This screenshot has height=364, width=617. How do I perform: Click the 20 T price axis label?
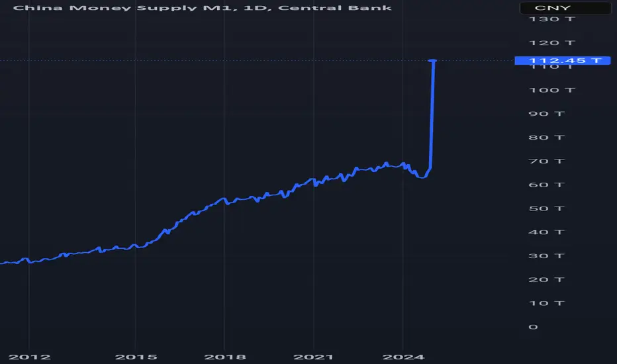coord(547,279)
